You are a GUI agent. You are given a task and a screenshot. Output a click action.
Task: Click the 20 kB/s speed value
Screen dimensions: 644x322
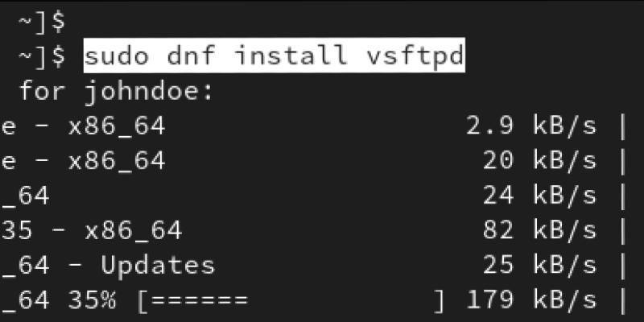click(x=539, y=160)
